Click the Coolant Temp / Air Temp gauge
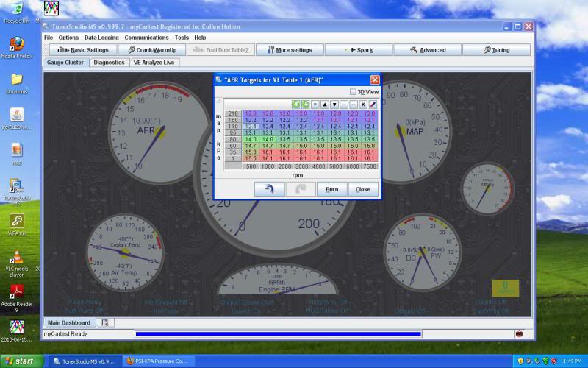Image resolution: width=588 pixels, height=368 pixels. [x=125, y=252]
